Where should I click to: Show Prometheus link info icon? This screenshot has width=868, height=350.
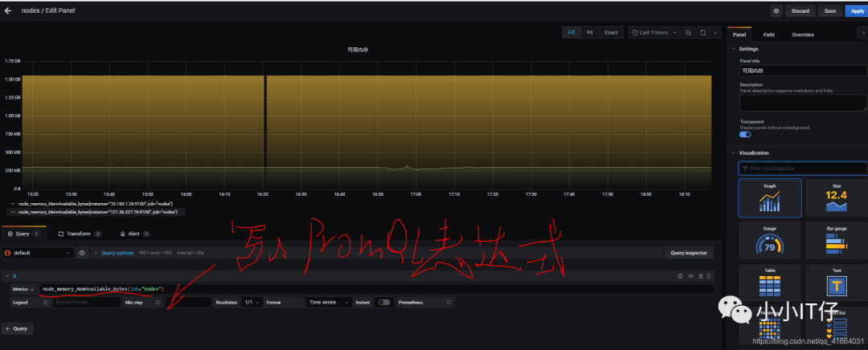449,303
